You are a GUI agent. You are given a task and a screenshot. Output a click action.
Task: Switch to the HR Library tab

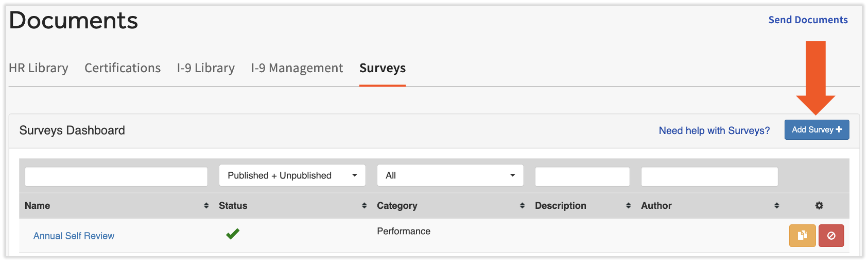39,68
